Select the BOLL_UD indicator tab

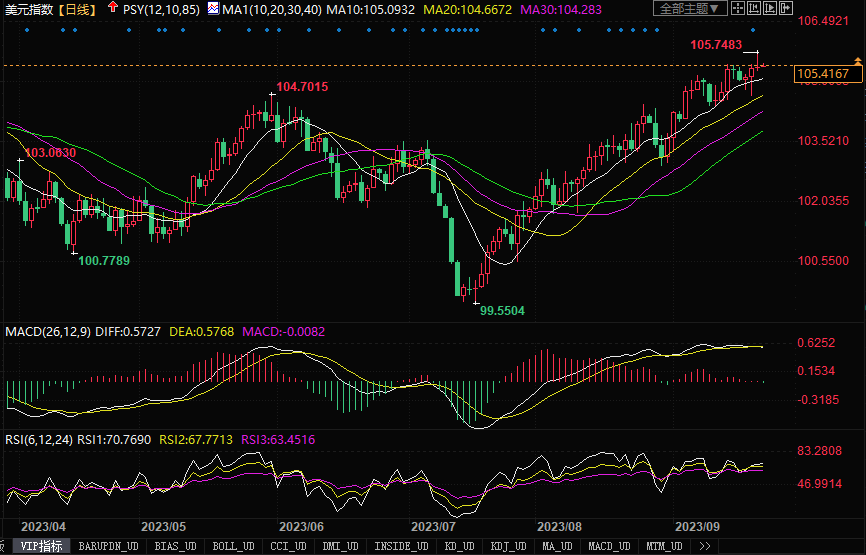tap(233, 547)
